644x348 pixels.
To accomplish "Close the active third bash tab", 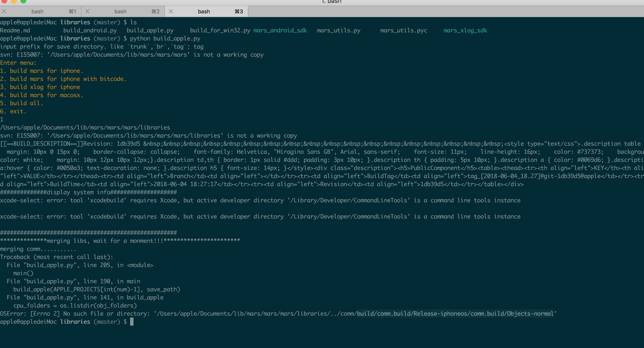I will tap(171, 11).
